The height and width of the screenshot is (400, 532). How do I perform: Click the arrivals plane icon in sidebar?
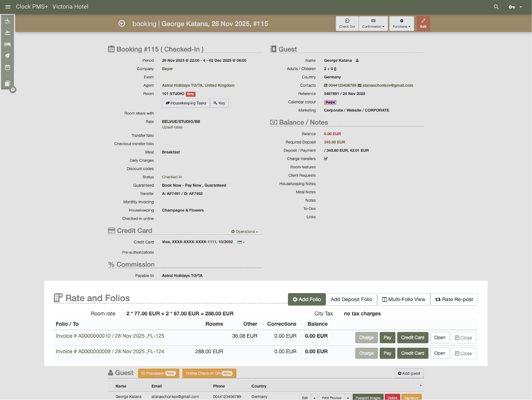click(7, 21)
